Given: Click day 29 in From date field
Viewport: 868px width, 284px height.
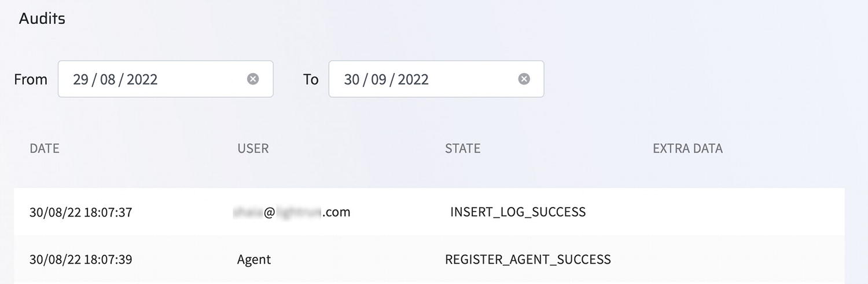Looking at the screenshot, I should coord(80,79).
